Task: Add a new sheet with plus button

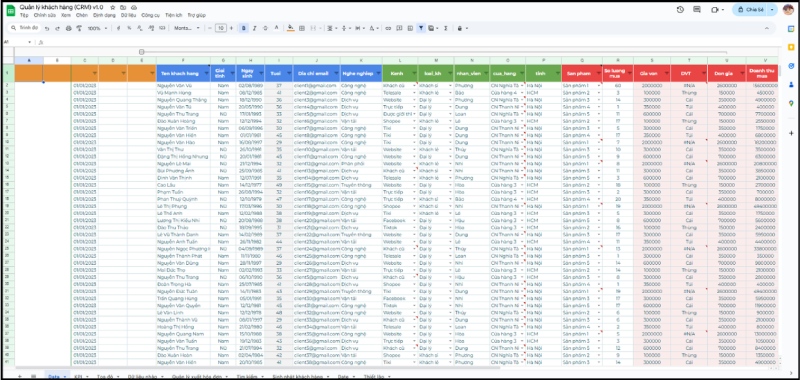Action: [x=20, y=376]
